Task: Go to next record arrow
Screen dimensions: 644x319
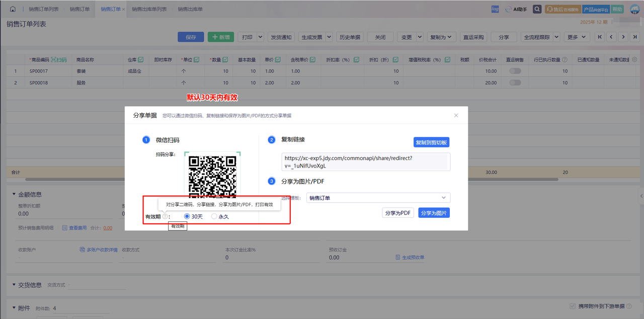Action: (623, 37)
